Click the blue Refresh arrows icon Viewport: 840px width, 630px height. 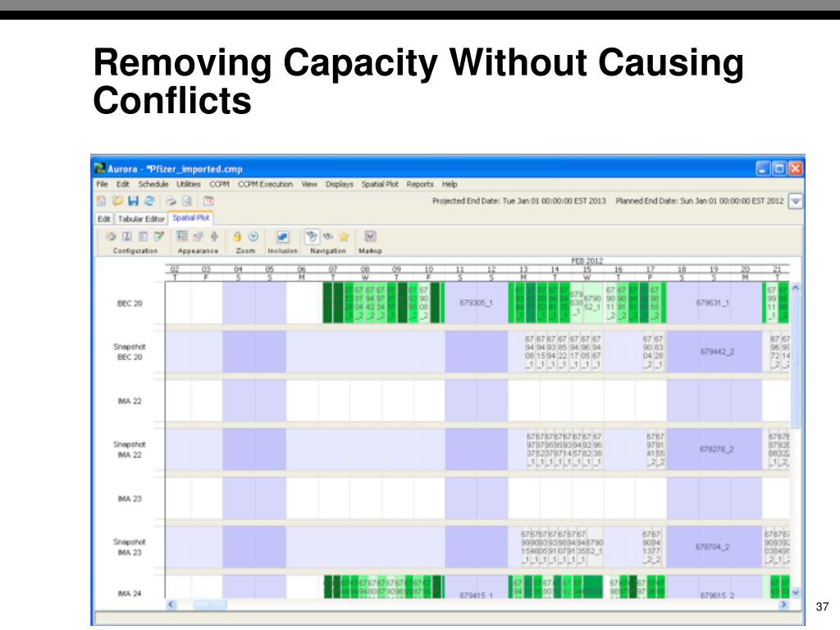pos(149,202)
